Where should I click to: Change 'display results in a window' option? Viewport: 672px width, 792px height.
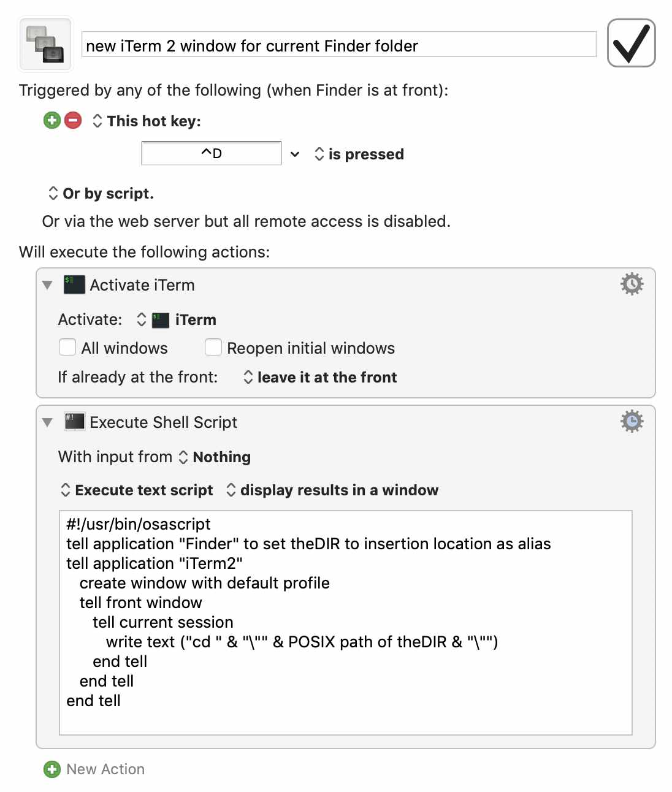332,490
